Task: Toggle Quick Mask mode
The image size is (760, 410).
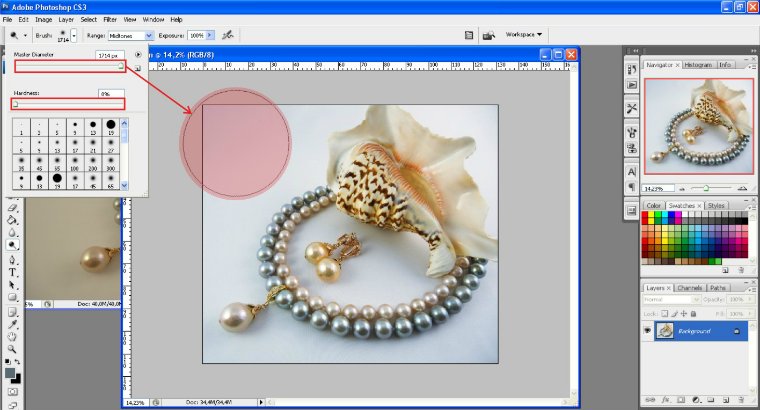Action: click(12, 392)
